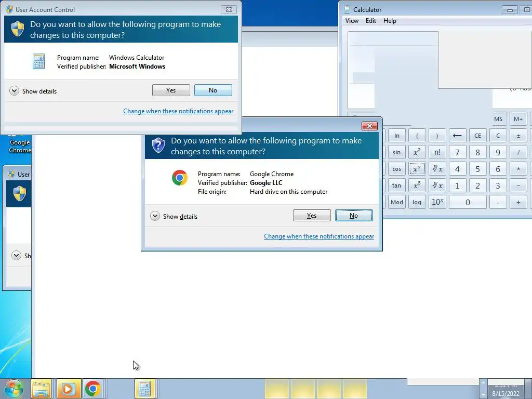The width and height of the screenshot is (532, 399).
Task: Click the sin key in Calculator
Action: 396,152
